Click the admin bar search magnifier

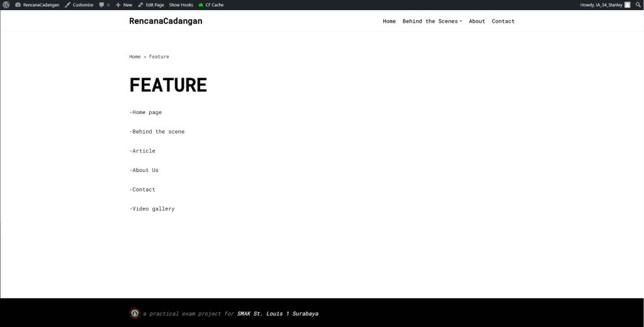[x=638, y=4]
